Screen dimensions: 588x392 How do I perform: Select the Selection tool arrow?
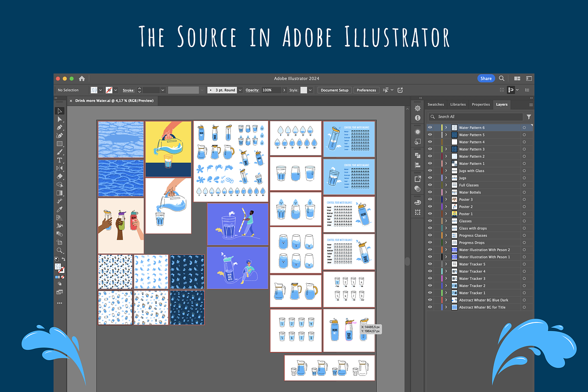click(60, 111)
